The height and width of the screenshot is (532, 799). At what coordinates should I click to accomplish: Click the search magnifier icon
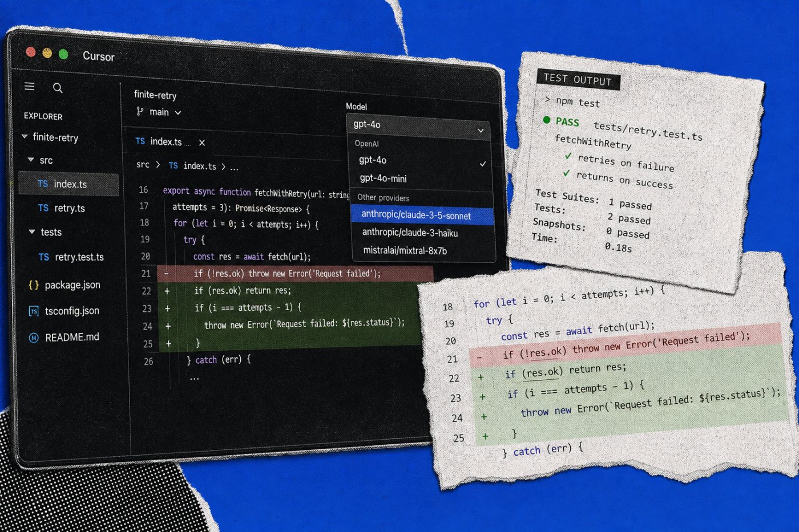point(58,88)
